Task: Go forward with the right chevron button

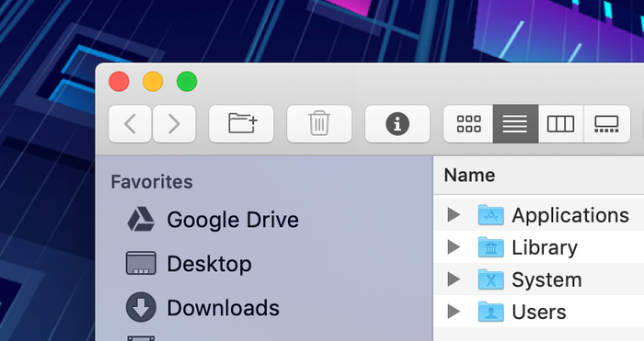Action: (x=174, y=124)
